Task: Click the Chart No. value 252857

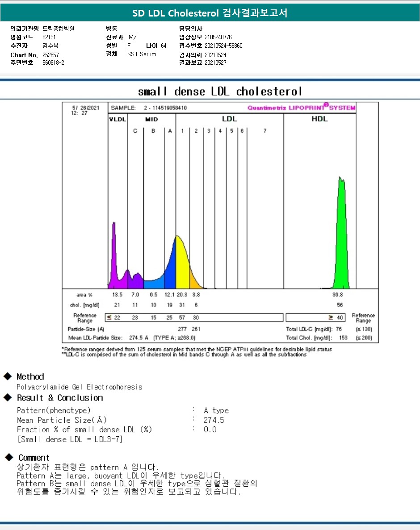Action: tap(50, 55)
